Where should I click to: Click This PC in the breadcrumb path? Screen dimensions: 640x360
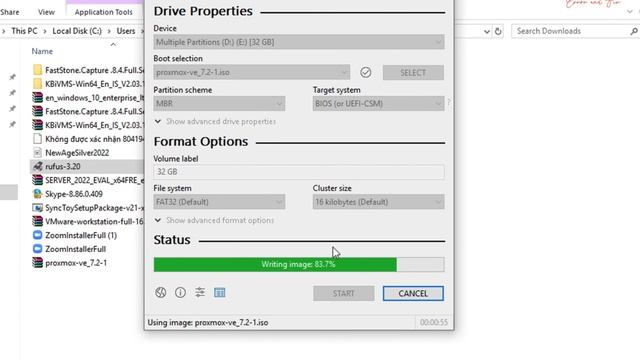[24, 31]
